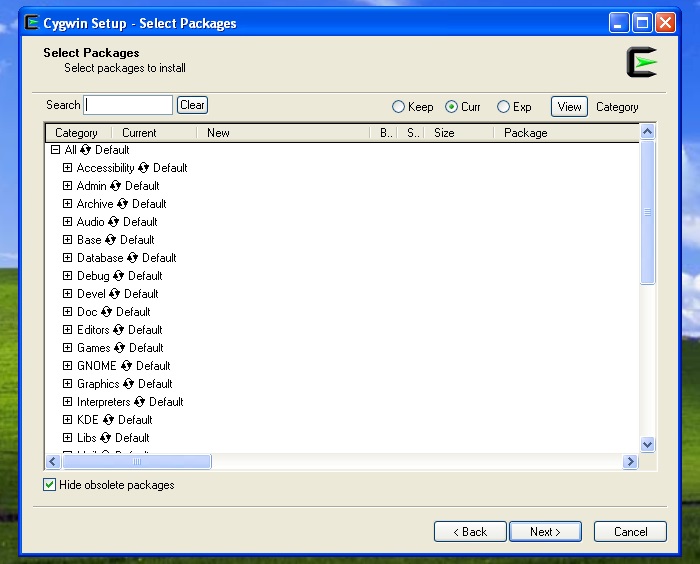
Task: Click the cycle icon next to GNOME
Action: point(126,366)
